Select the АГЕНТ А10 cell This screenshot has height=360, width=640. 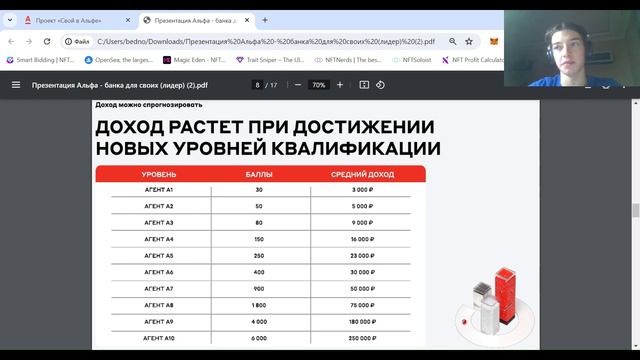159,338
